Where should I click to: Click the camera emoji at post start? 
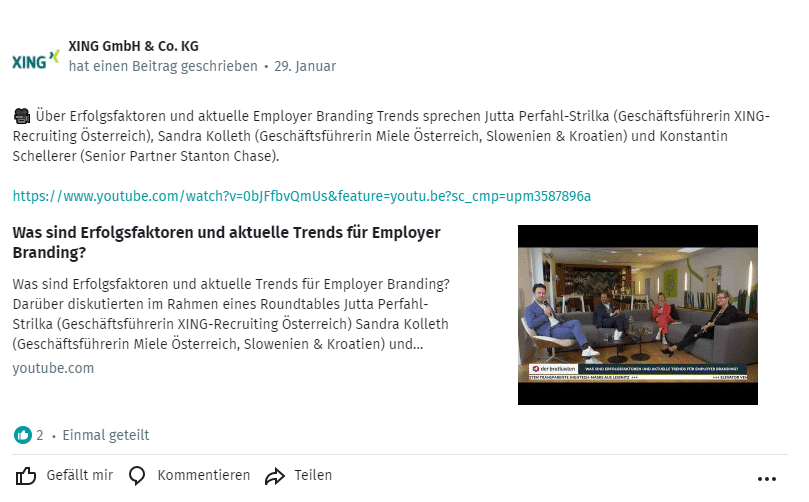point(22,116)
